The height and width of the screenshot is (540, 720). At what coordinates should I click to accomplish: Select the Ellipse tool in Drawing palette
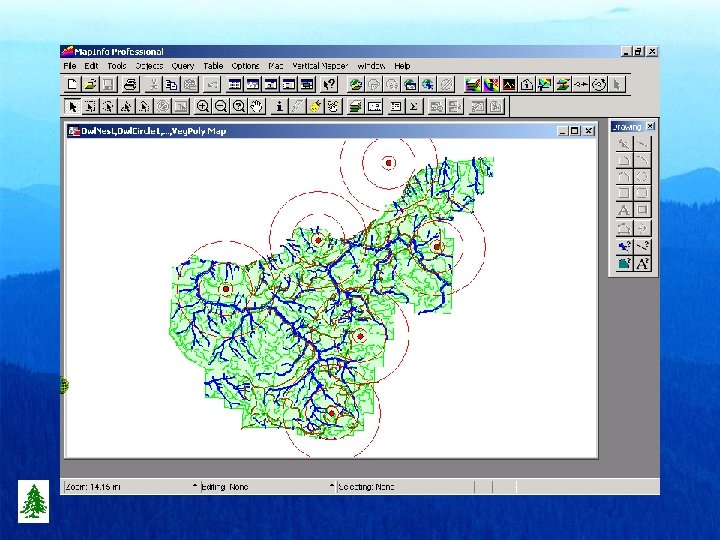pyautogui.click(x=643, y=175)
